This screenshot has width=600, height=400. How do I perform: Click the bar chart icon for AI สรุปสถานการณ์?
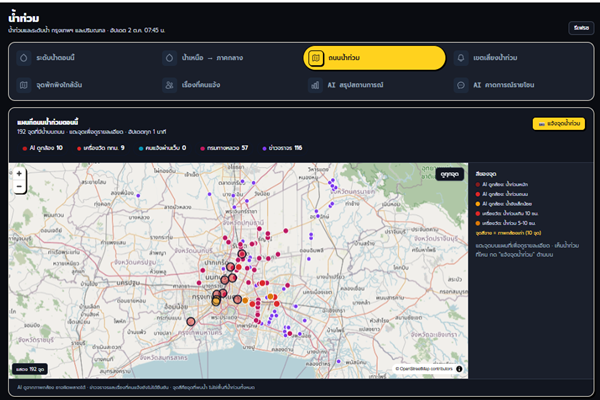pyautogui.click(x=315, y=85)
